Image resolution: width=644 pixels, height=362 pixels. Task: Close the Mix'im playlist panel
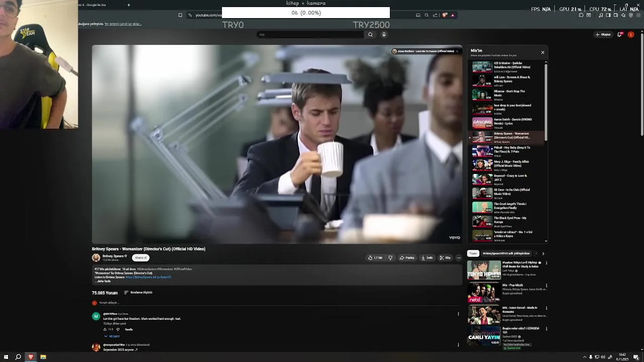click(542, 52)
